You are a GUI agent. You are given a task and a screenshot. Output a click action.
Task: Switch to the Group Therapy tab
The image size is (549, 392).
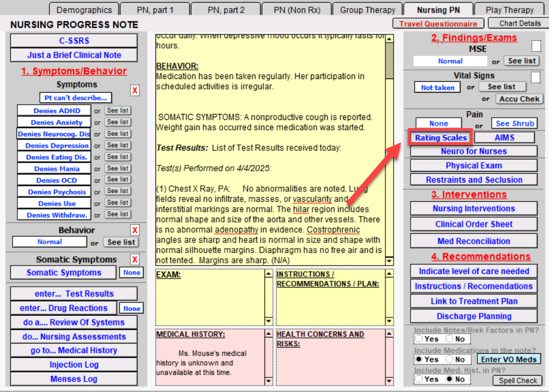tap(367, 10)
